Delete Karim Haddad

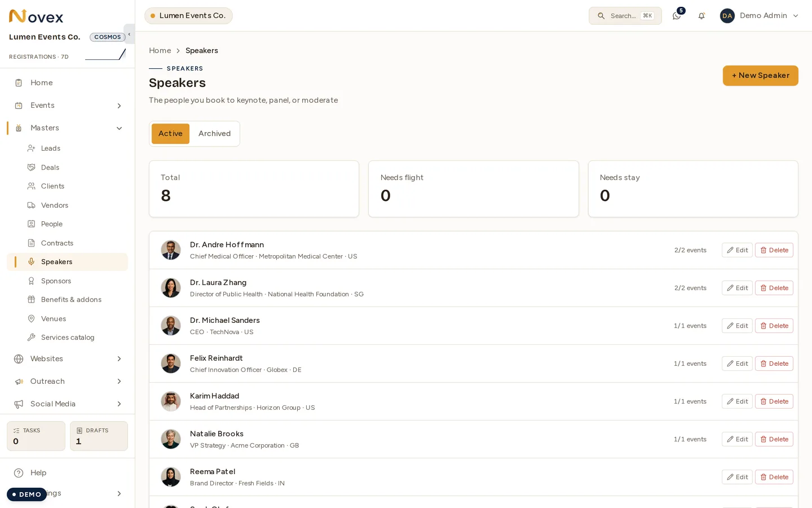(x=774, y=401)
